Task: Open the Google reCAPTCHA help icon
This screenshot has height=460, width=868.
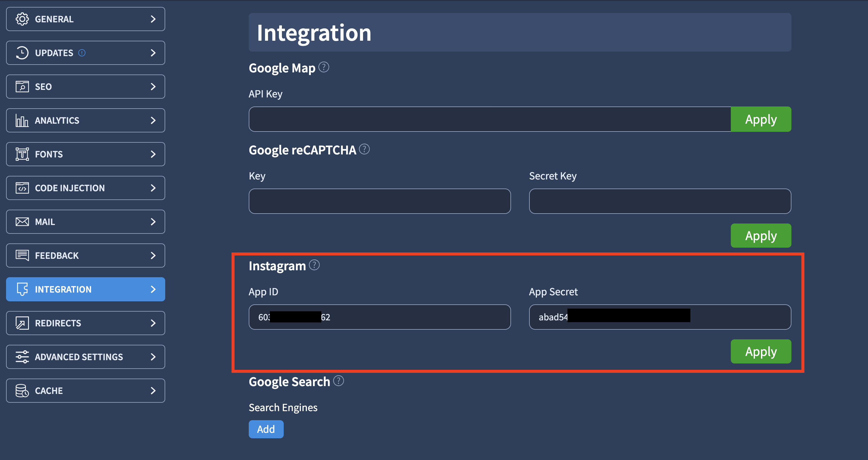Action: pyautogui.click(x=364, y=149)
